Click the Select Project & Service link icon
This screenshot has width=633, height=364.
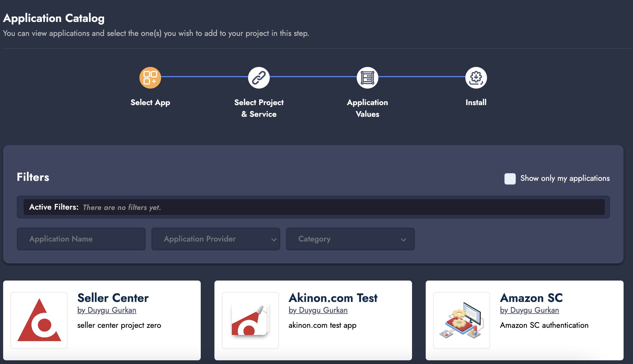click(259, 78)
